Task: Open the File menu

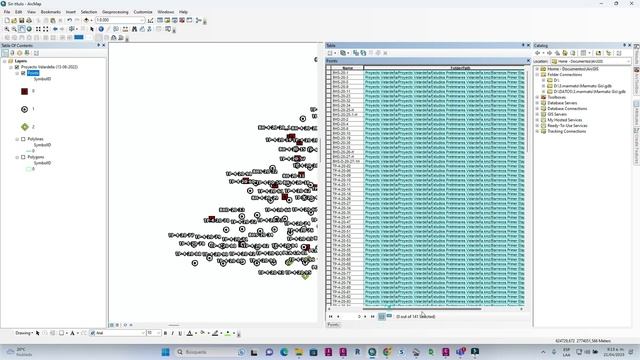Action: (x=7, y=12)
